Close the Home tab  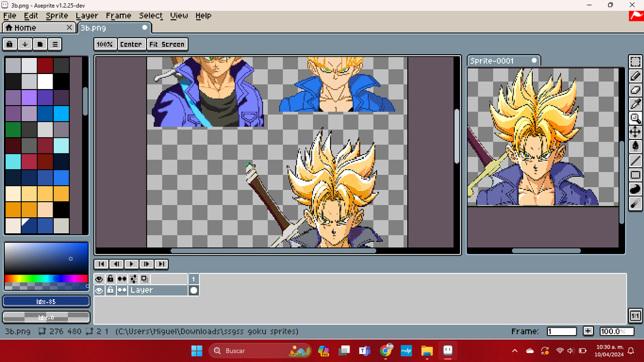click(x=70, y=27)
